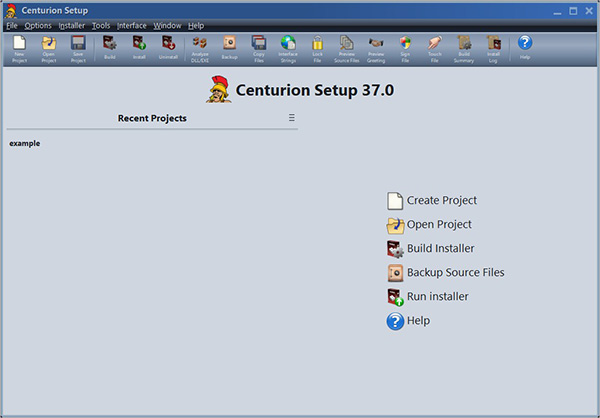Open the Install Log toolbar item
Screen dimensions: 600x418
[493, 49]
